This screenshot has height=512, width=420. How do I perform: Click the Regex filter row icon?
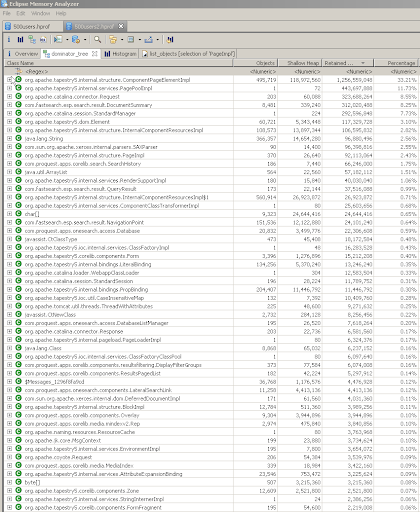pos(19,71)
